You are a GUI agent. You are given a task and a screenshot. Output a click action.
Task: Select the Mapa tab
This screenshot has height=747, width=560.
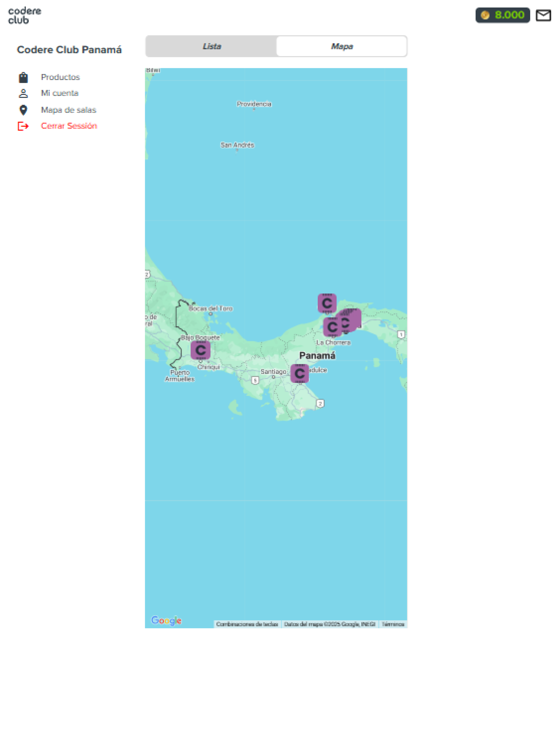coord(341,46)
